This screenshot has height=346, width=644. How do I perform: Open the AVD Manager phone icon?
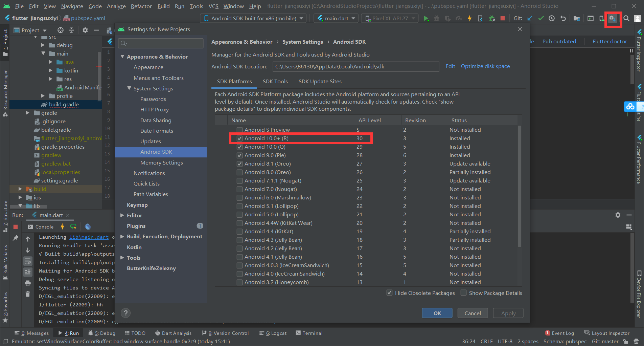click(601, 18)
